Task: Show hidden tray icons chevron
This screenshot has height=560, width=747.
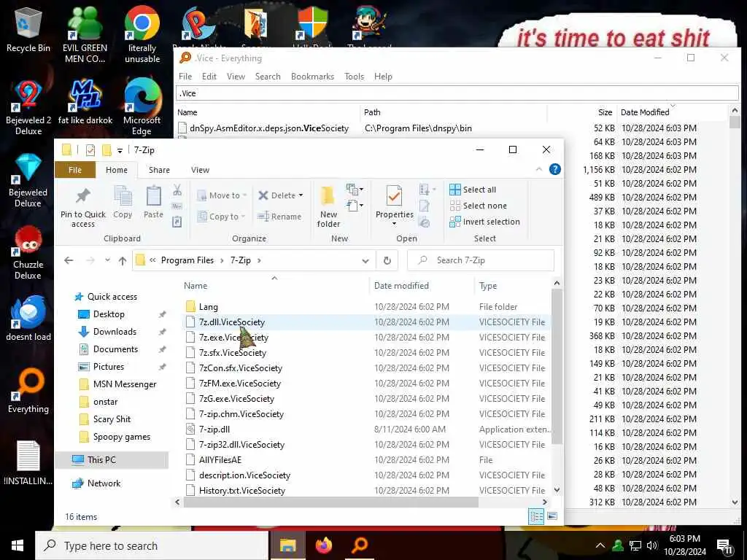Action: click(x=600, y=545)
